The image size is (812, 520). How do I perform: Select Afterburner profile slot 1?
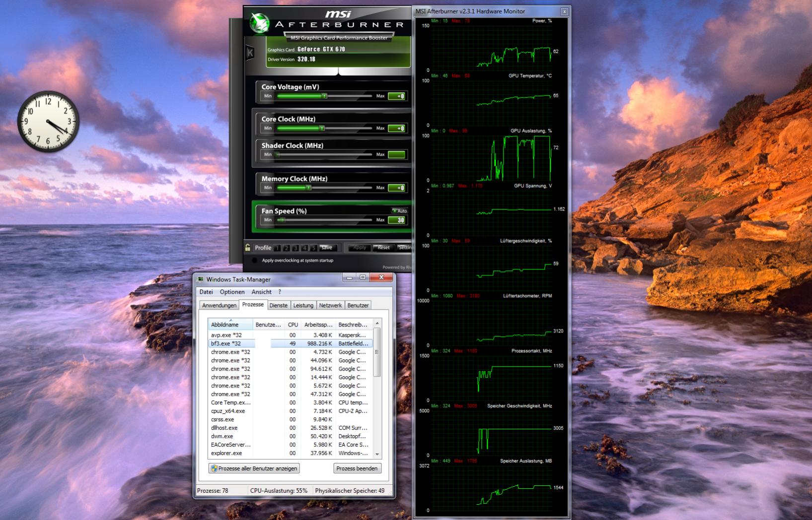[x=277, y=248]
